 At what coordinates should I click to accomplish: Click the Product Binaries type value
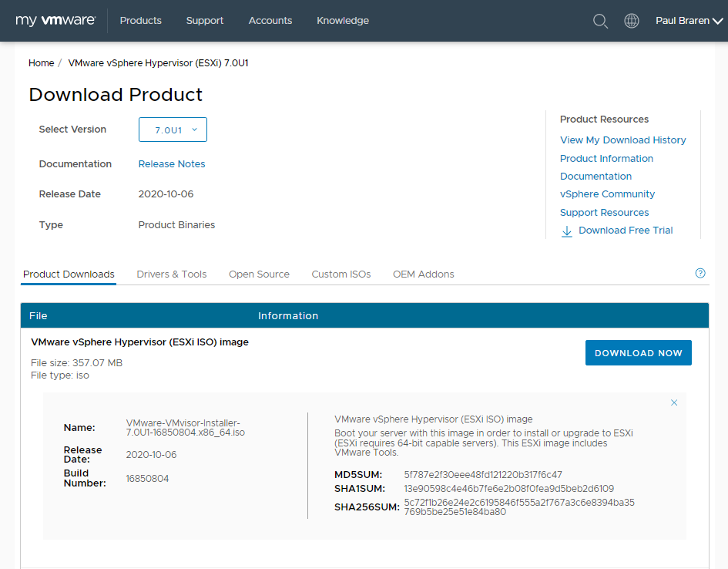tap(176, 225)
